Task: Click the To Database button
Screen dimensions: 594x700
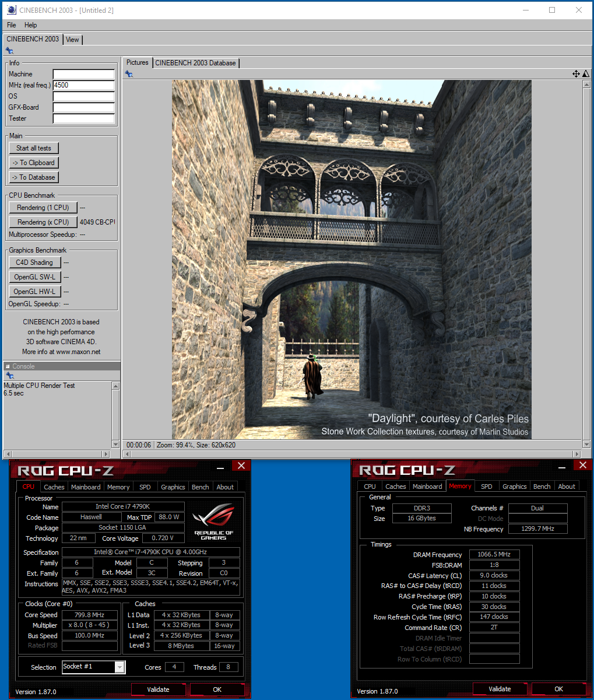Action: (34, 177)
